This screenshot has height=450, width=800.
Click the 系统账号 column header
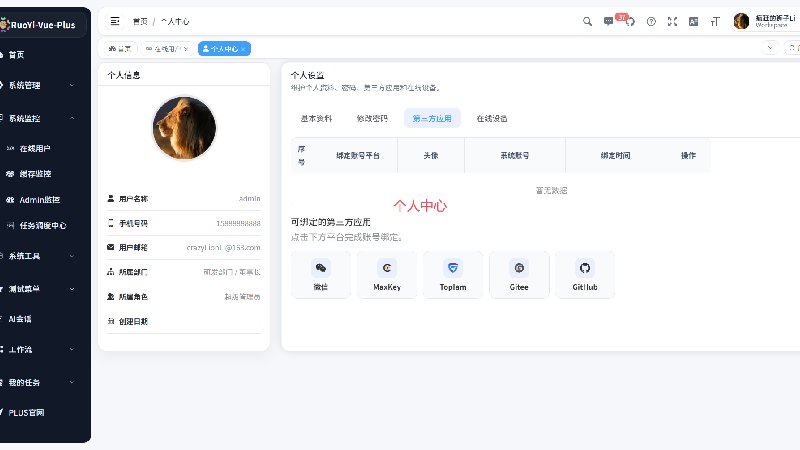[x=515, y=156]
